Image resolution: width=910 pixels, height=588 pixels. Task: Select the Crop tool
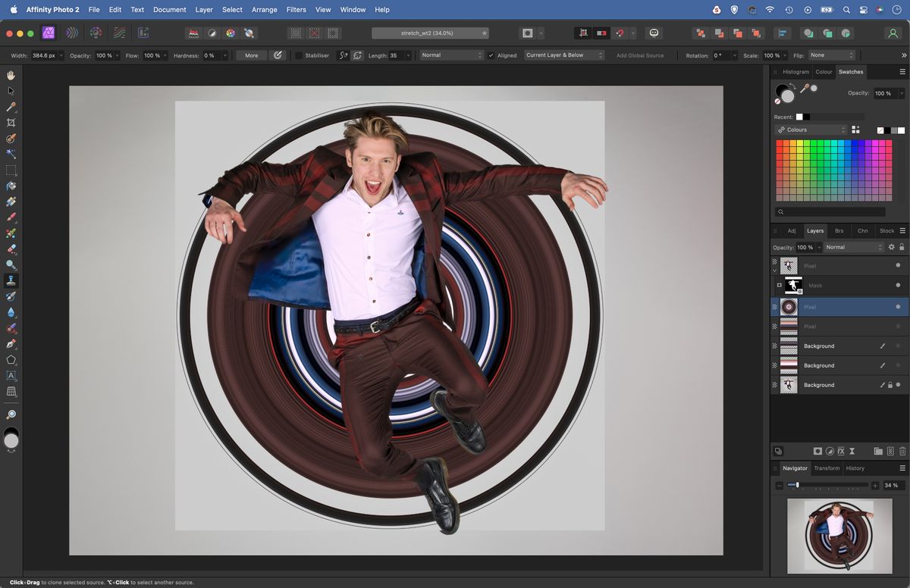[11, 123]
